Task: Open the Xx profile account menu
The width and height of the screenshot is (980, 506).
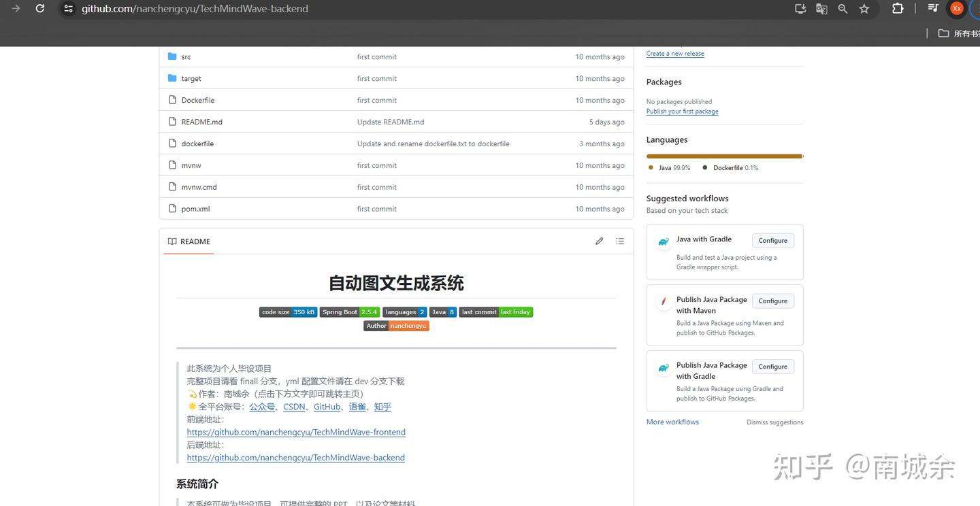Action: point(957,8)
